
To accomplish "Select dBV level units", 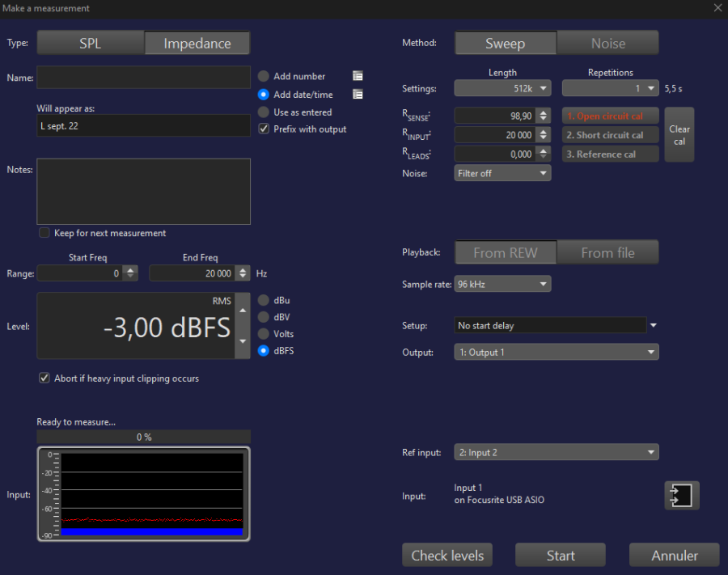I will (x=263, y=317).
